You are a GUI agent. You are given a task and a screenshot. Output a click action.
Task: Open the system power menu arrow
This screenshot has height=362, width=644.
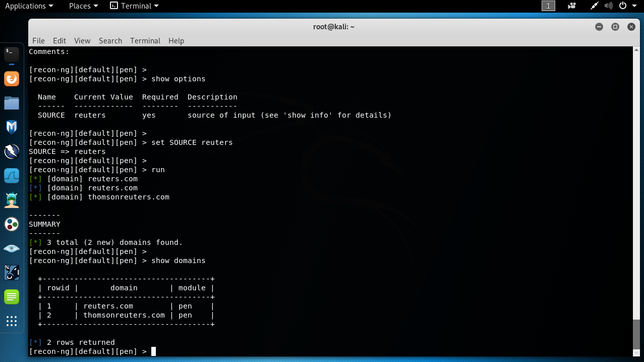coord(635,6)
